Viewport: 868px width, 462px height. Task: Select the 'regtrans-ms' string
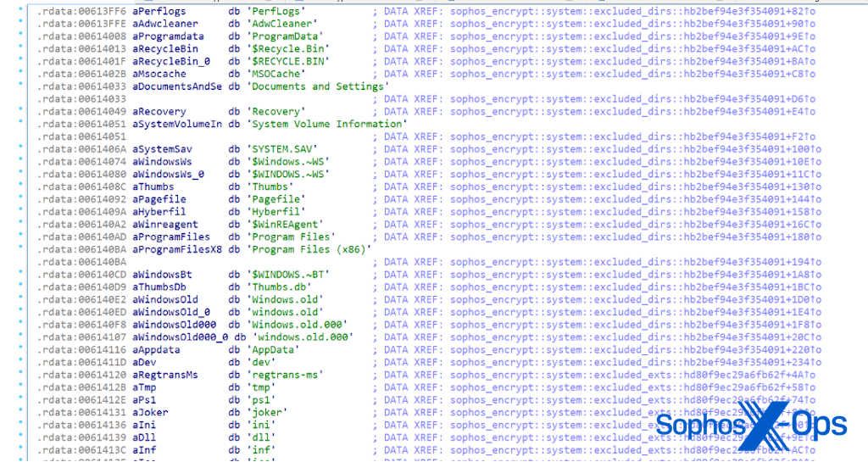coord(284,376)
